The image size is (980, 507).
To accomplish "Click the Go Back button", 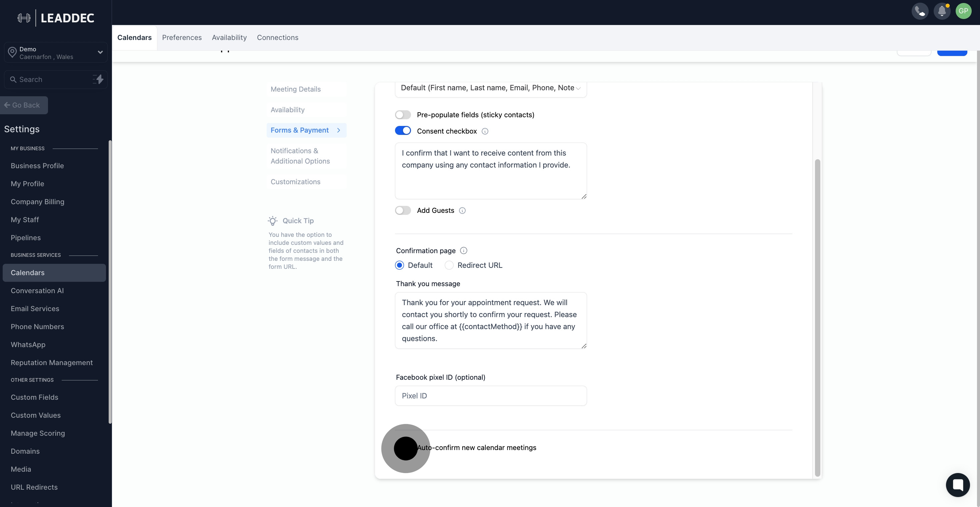I will [x=24, y=105].
